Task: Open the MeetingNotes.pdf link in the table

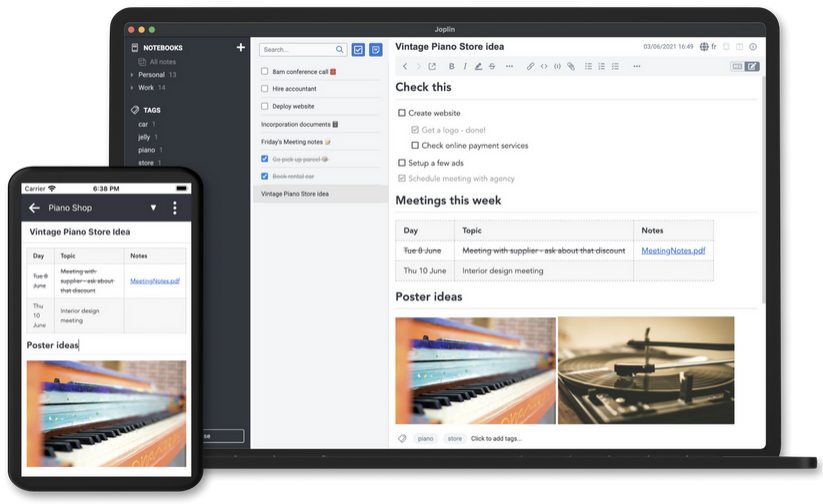Action: coord(673,250)
